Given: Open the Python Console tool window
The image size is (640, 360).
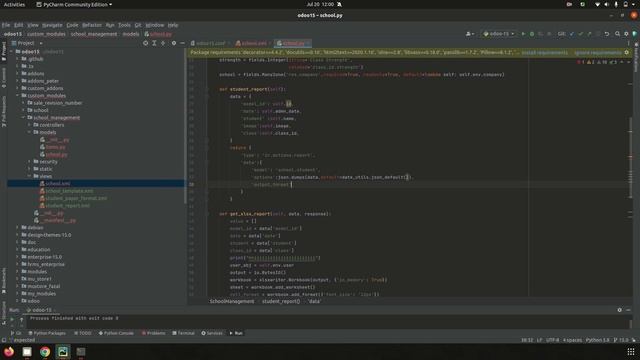Looking at the screenshot, I should (x=116, y=333).
